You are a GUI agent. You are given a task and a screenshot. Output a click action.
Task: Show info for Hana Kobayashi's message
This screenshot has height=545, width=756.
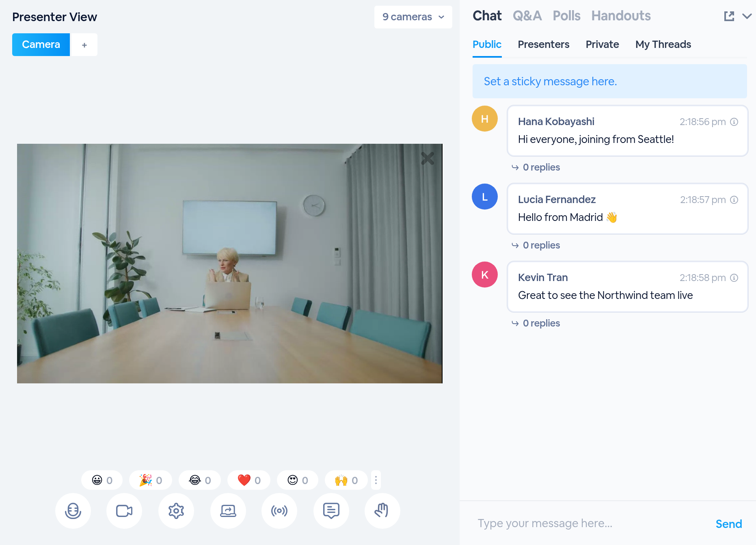(x=734, y=122)
